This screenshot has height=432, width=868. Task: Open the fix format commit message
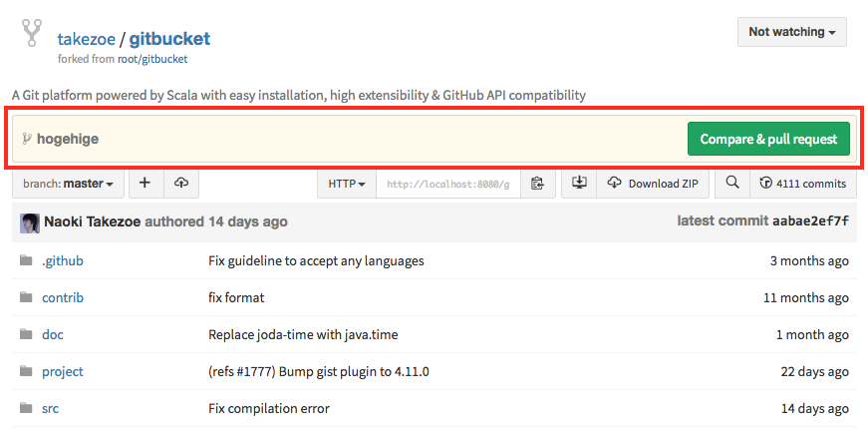tap(236, 297)
